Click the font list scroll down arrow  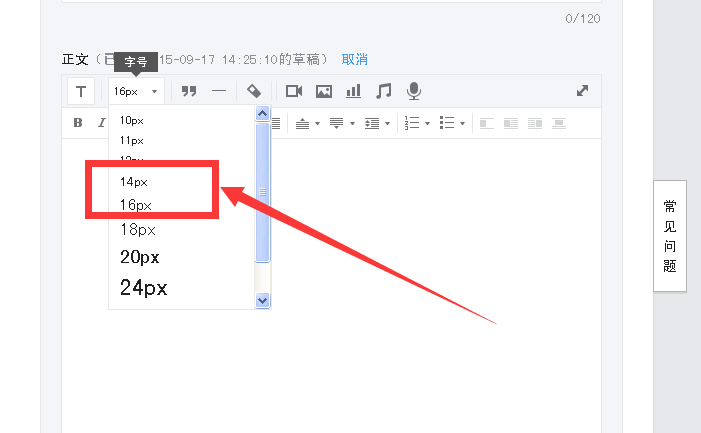pyautogui.click(x=263, y=300)
